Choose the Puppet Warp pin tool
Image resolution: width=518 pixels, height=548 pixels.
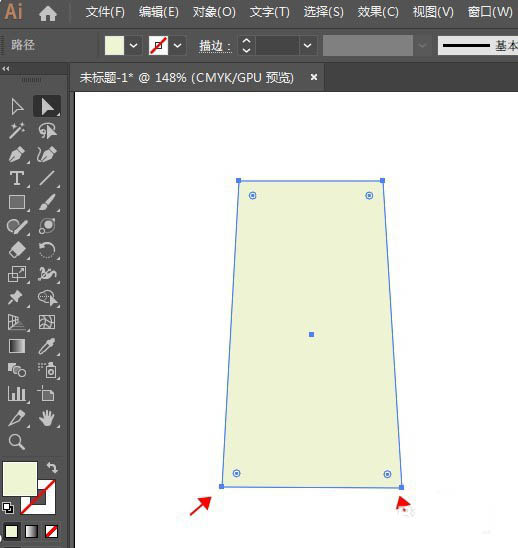[16, 298]
